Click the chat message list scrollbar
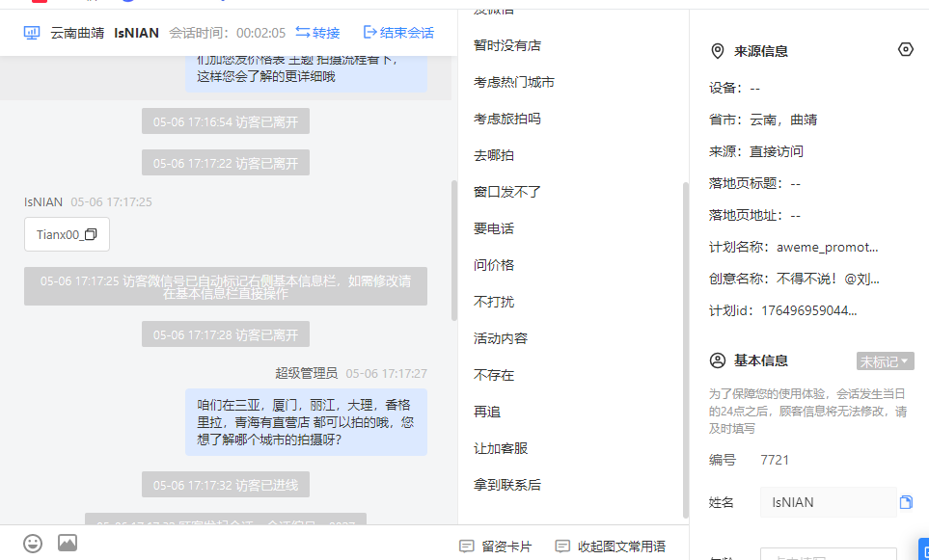Screen dimensions: 929x560 [454, 251]
